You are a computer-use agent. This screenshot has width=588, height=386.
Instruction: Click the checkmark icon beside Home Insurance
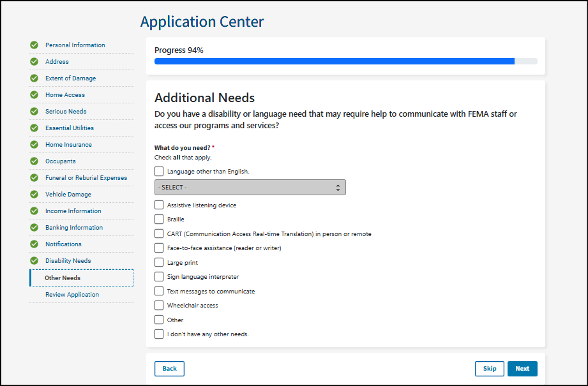tap(34, 145)
